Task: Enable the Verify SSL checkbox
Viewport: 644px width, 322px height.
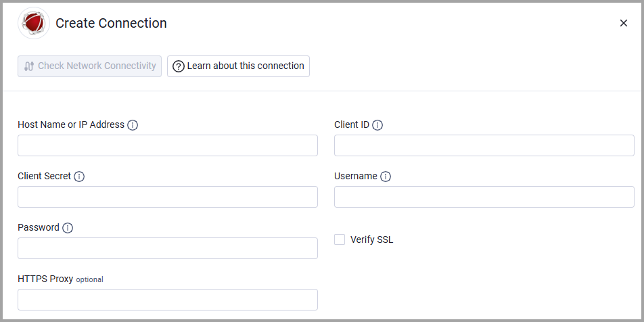Action: (340, 239)
